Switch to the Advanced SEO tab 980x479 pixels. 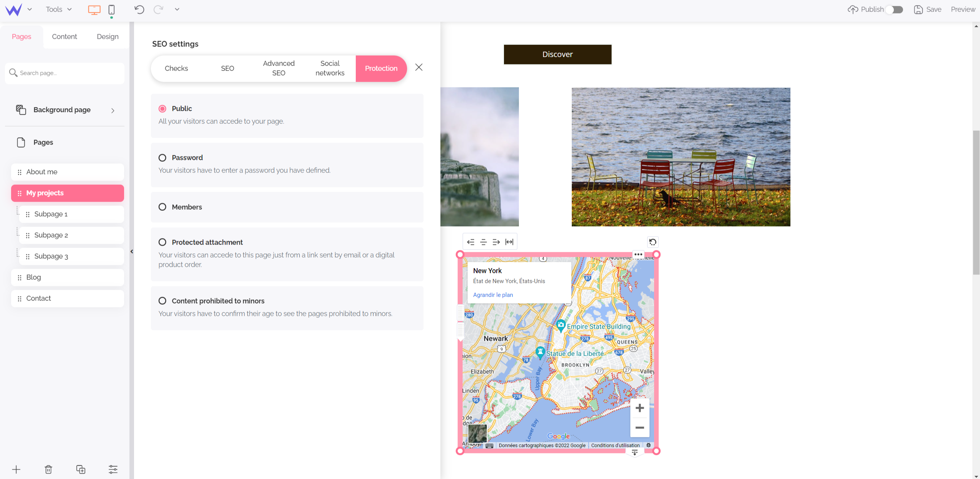[x=278, y=68]
